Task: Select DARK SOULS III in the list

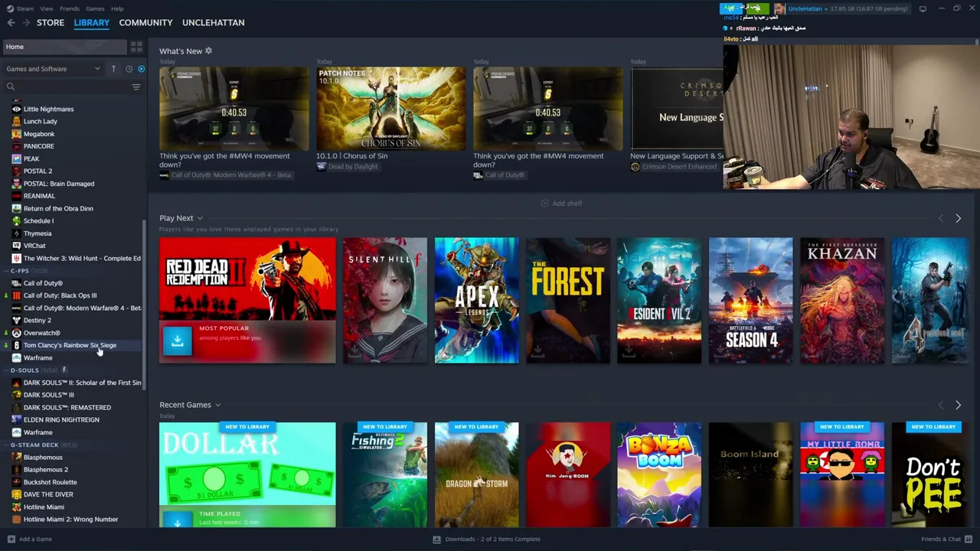Action: (49, 395)
